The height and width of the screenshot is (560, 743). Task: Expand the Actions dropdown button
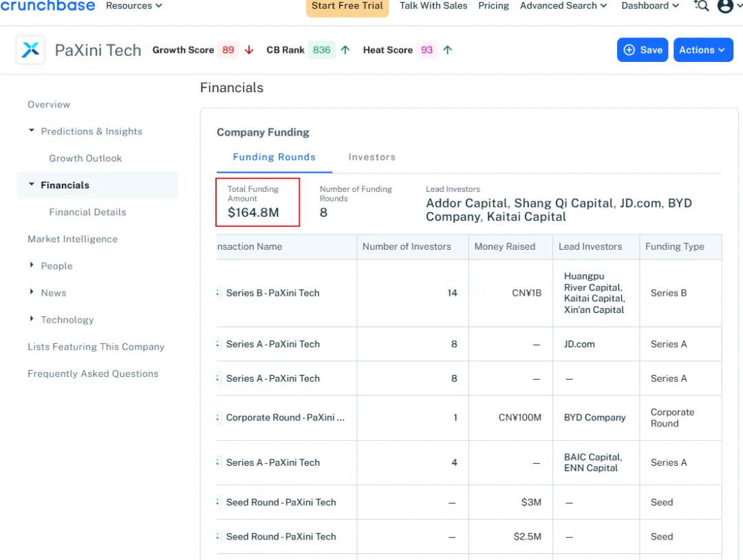click(702, 50)
